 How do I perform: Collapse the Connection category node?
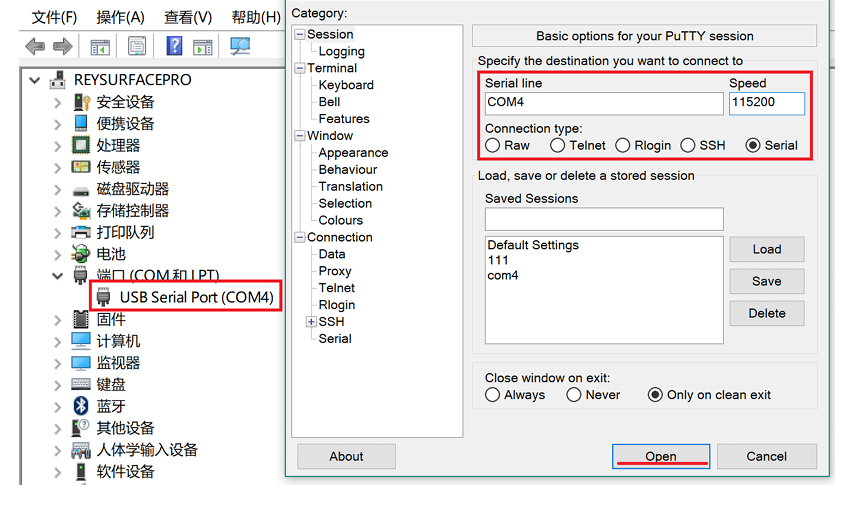point(300,238)
